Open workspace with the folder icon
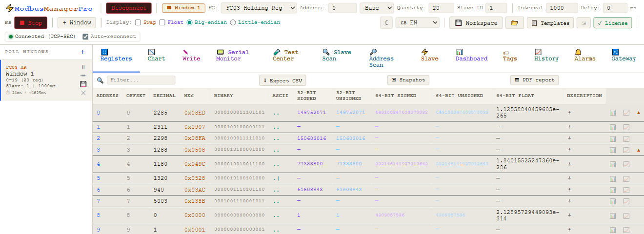Viewport: 644px width, 234px height. pyautogui.click(x=514, y=23)
